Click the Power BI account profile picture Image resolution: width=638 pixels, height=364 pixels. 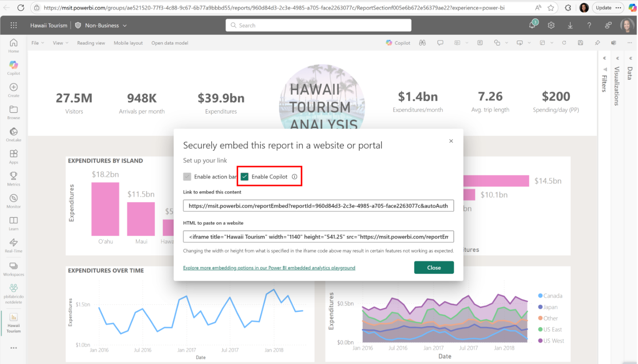[627, 25]
